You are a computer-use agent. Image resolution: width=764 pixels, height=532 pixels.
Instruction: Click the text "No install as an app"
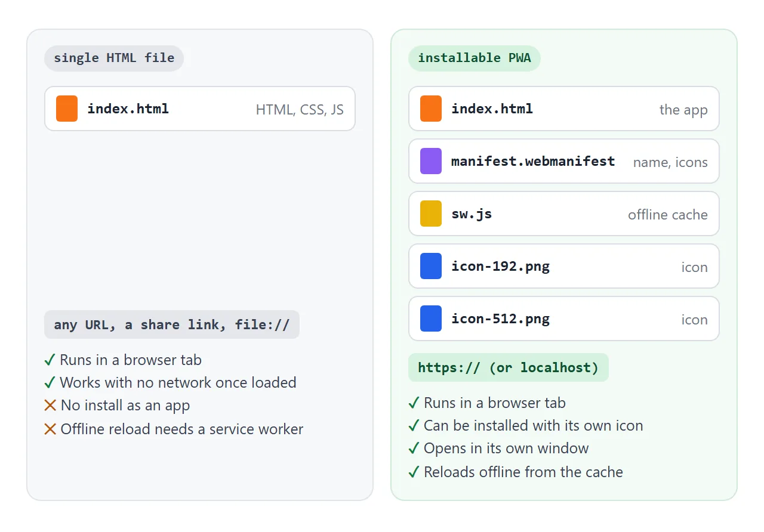tap(125, 406)
